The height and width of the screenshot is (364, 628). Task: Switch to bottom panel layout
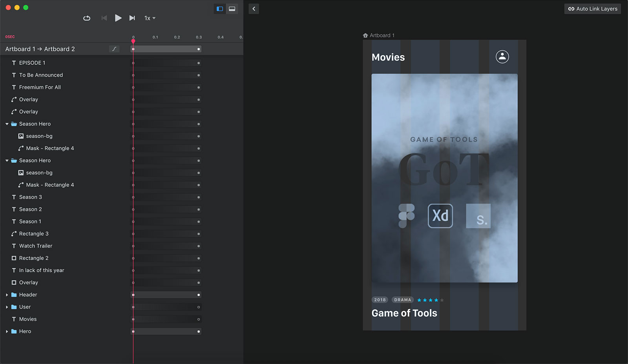pyautogui.click(x=232, y=9)
